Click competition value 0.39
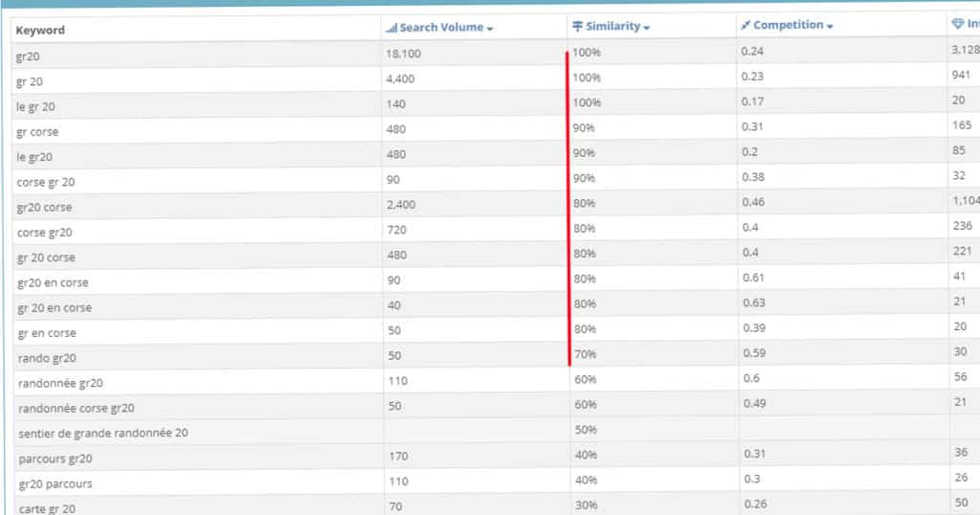Viewport: 980px width, 515px height. [x=754, y=327]
